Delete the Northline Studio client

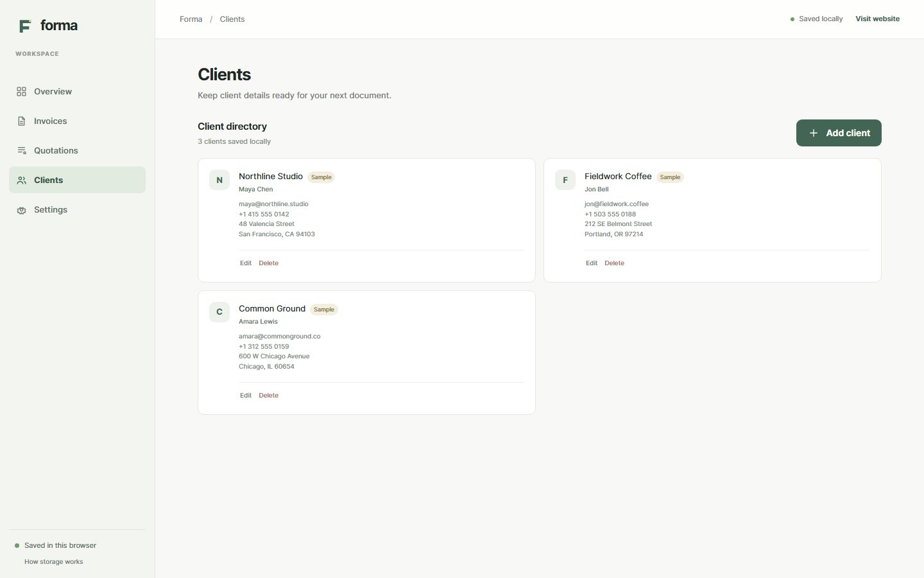click(268, 263)
